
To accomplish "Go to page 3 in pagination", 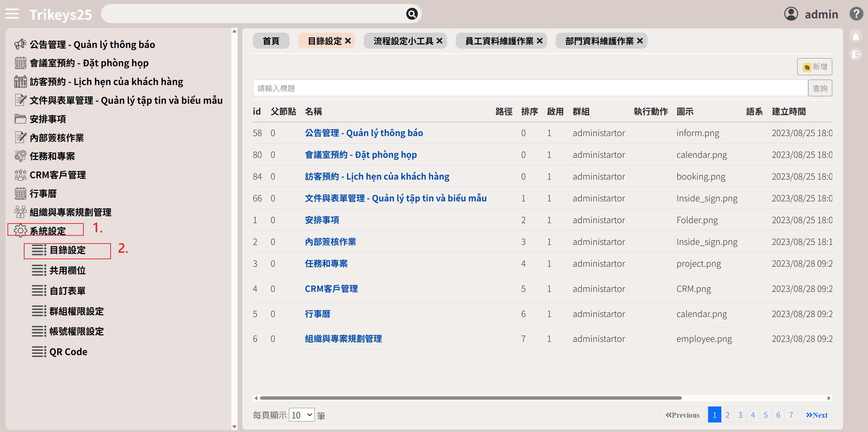I will (x=740, y=415).
